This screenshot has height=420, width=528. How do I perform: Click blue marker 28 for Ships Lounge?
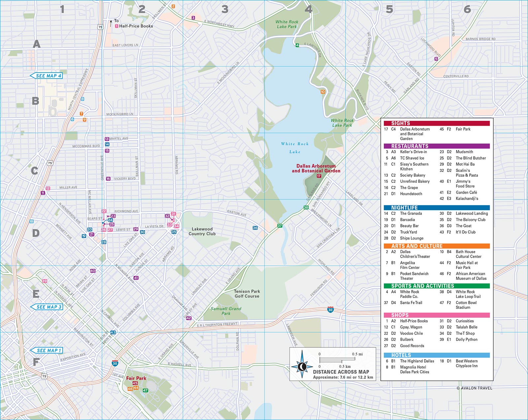[x=104, y=242]
